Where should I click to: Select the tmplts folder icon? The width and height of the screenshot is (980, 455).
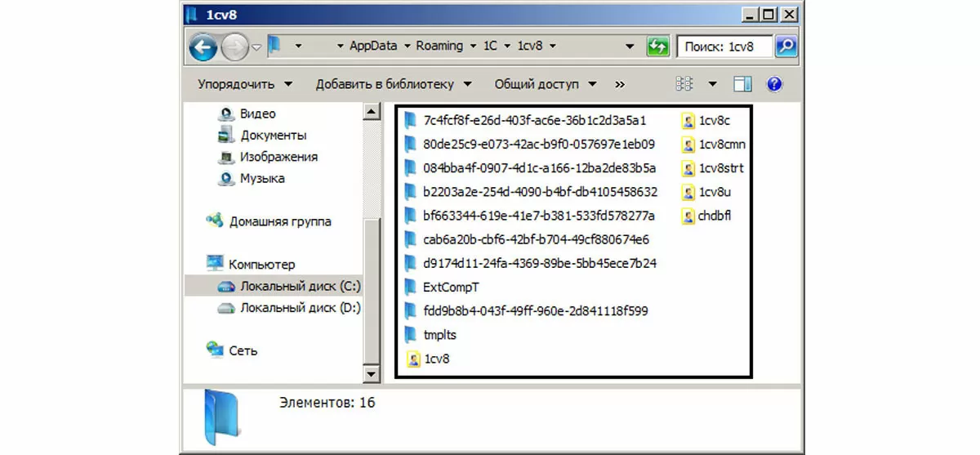coord(411,334)
